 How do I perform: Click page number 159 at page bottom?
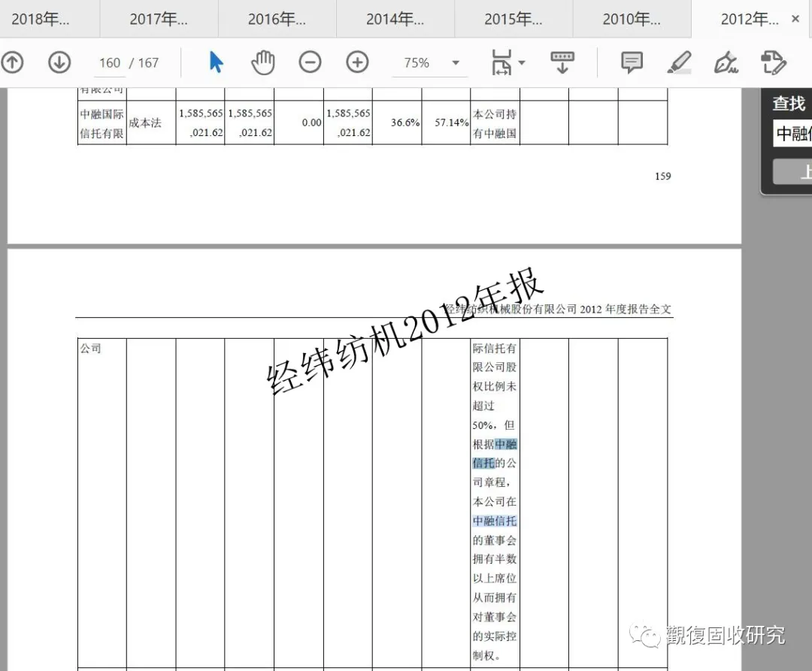[663, 177]
